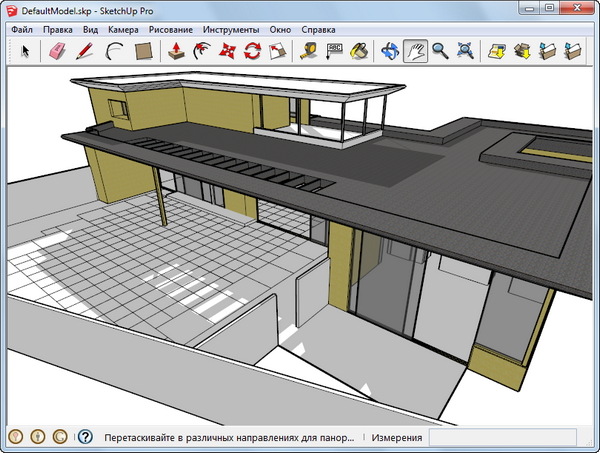Open the Файл menu

pos(23,30)
